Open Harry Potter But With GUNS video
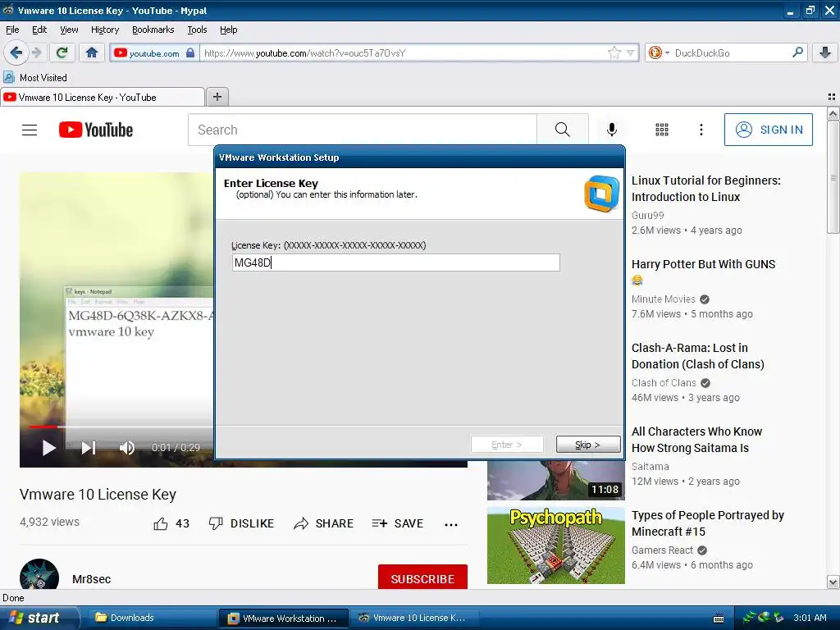This screenshot has height=630, width=840. [x=703, y=264]
